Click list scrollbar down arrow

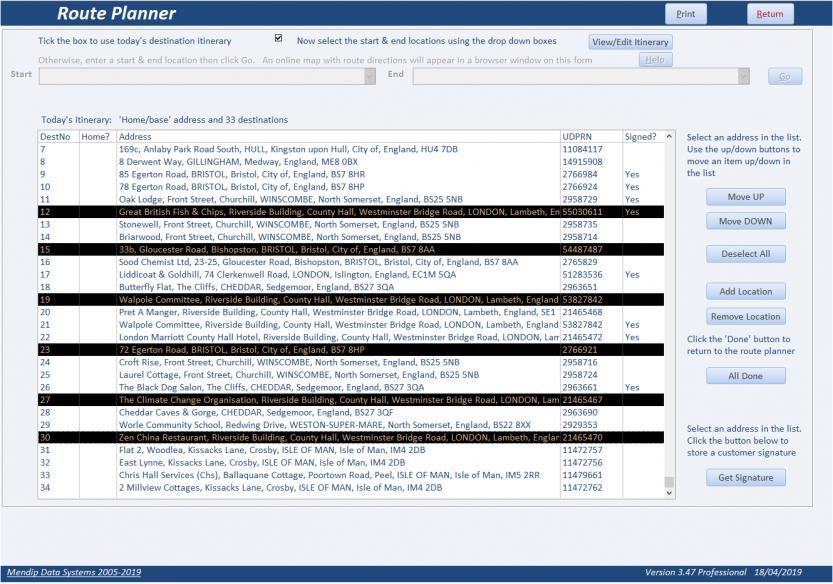669,493
